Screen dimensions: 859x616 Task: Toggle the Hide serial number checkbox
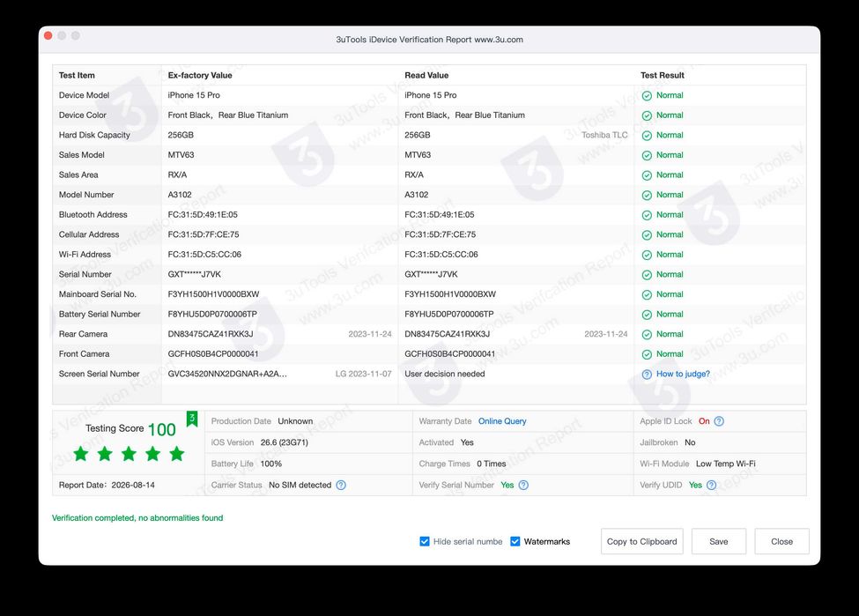click(425, 541)
